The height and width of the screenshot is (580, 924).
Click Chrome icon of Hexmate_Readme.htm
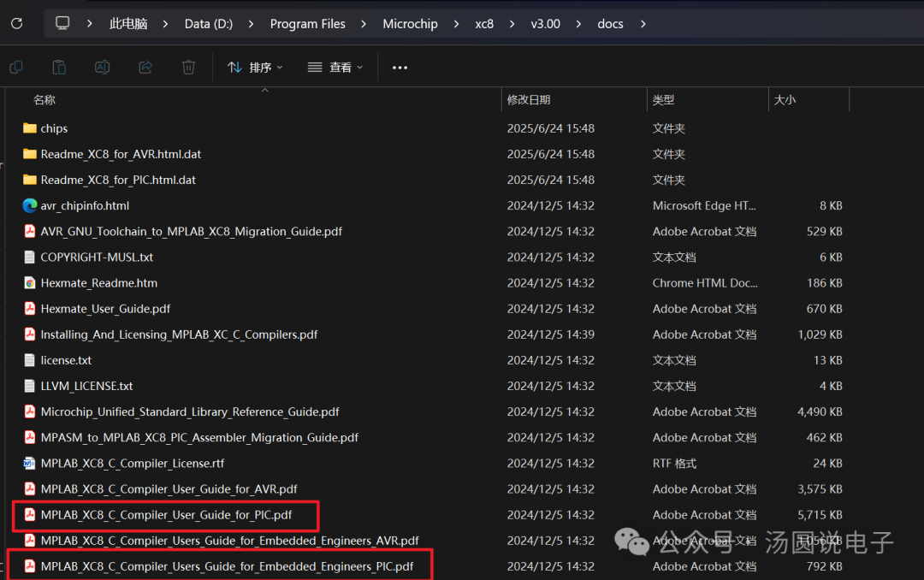coord(29,283)
